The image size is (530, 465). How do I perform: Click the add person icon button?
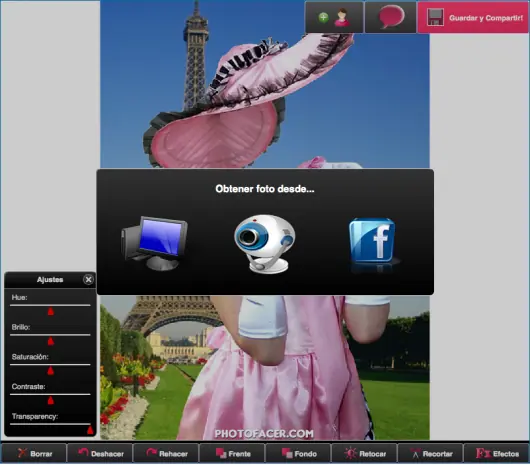point(334,17)
